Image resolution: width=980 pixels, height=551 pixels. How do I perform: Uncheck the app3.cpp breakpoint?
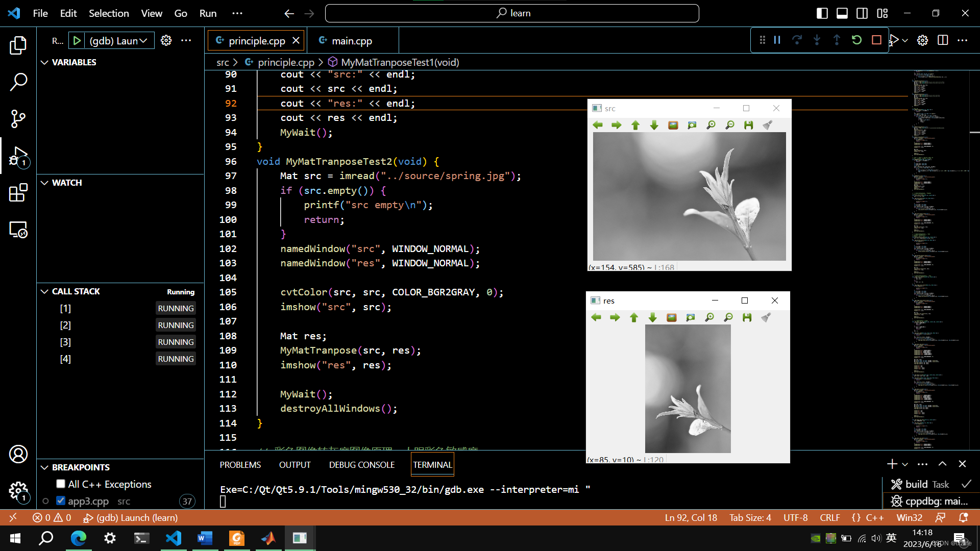tap(61, 500)
